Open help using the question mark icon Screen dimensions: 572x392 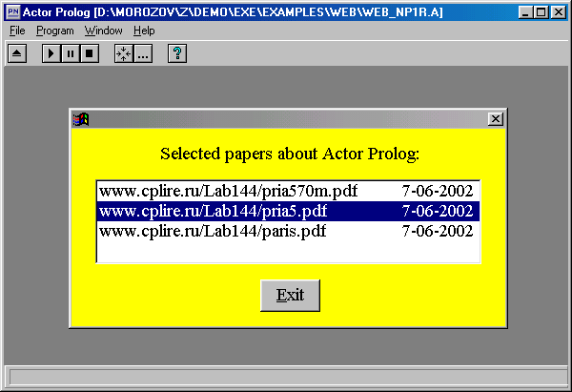[x=177, y=53]
